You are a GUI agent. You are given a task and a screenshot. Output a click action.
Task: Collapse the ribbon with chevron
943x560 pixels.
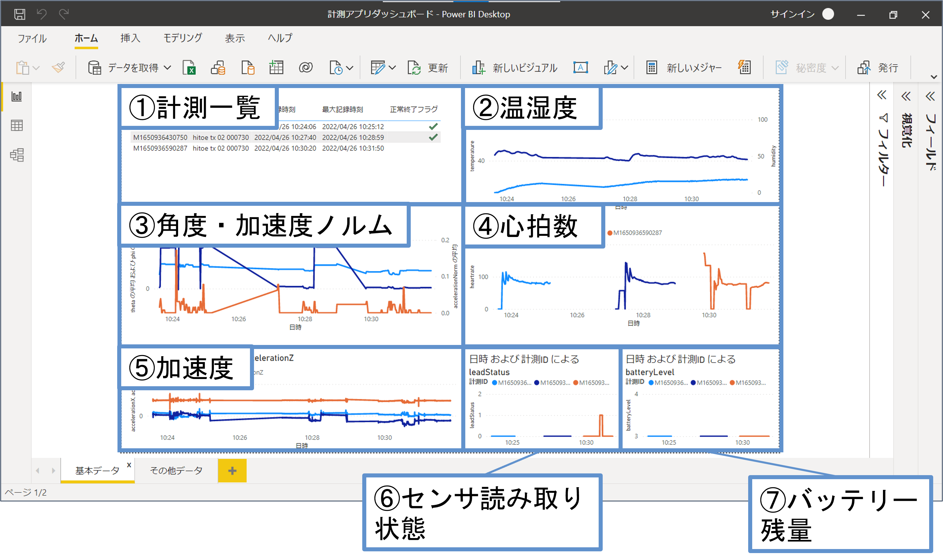click(934, 77)
